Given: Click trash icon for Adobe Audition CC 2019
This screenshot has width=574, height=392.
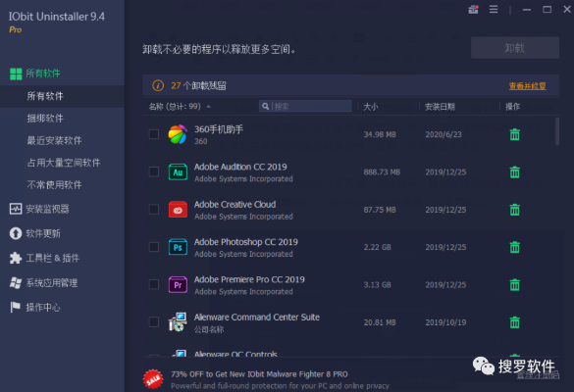Looking at the screenshot, I should click(515, 171).
